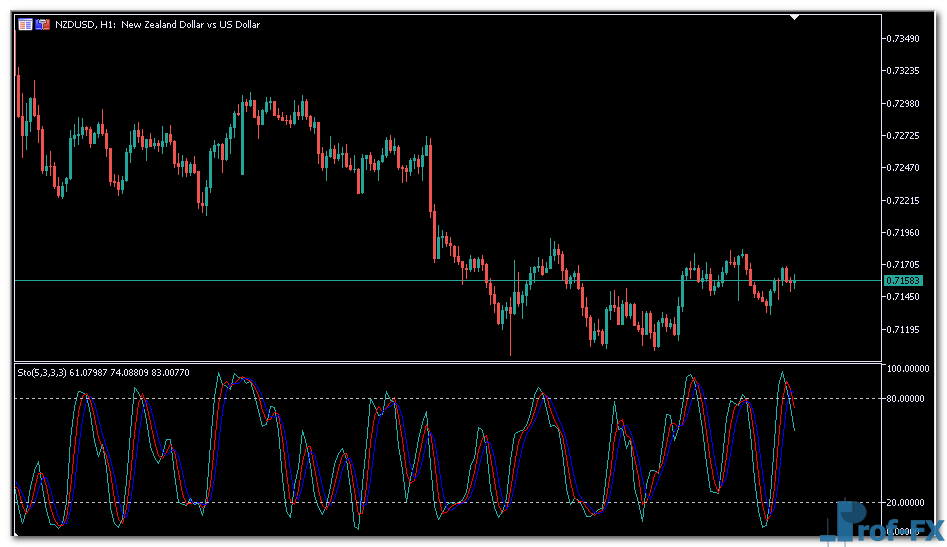Image resolution: width=947 pixels, height=547 pixels.
Task: Click the 0.71583 current price tag
Action: pos(903,281)
